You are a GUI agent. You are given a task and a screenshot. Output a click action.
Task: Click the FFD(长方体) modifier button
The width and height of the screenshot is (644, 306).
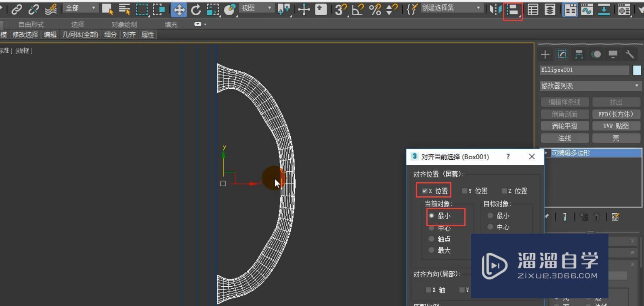point(616,114)
